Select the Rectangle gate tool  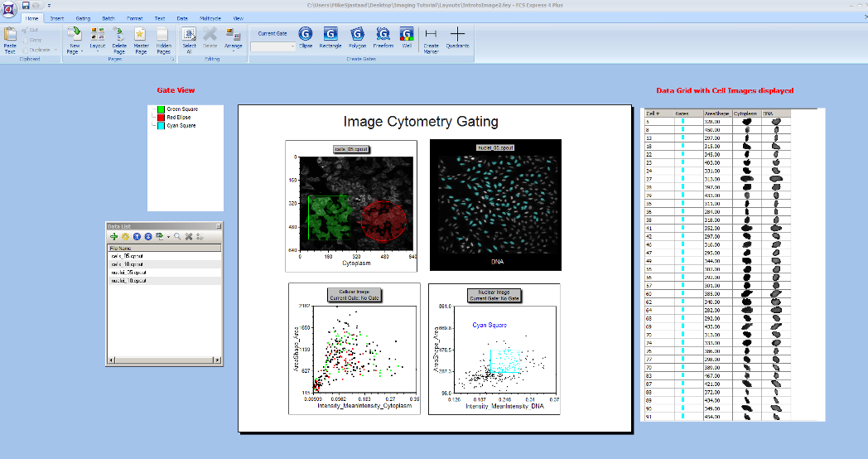330,37
